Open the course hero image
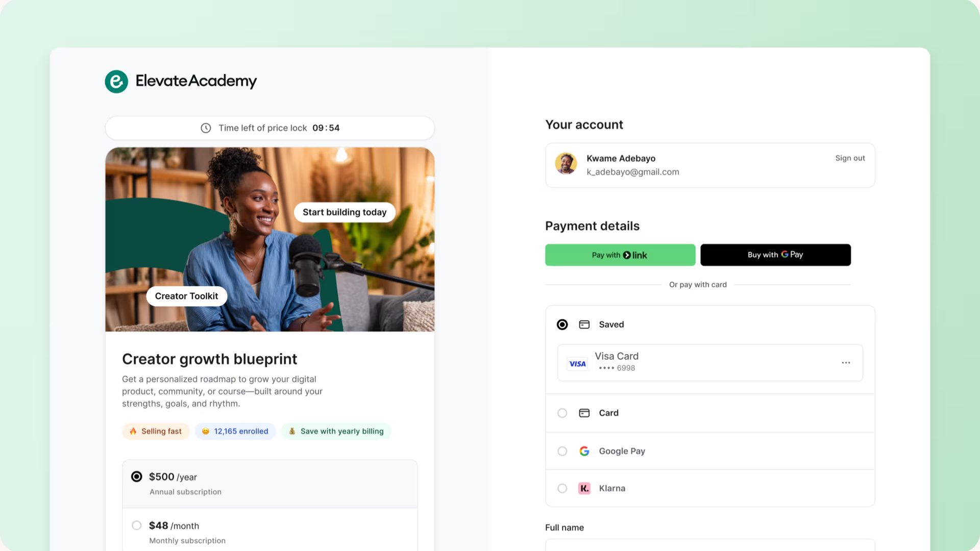 270,239
